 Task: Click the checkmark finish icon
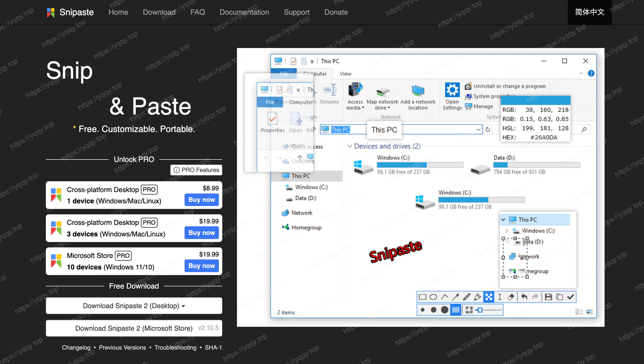point(570,297)
